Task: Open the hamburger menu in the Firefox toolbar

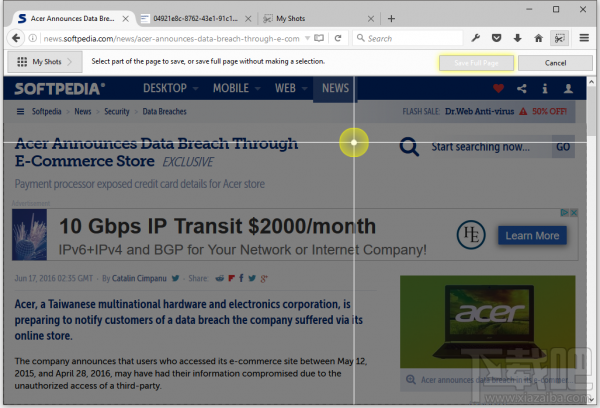Action: (x=584, y=38)
